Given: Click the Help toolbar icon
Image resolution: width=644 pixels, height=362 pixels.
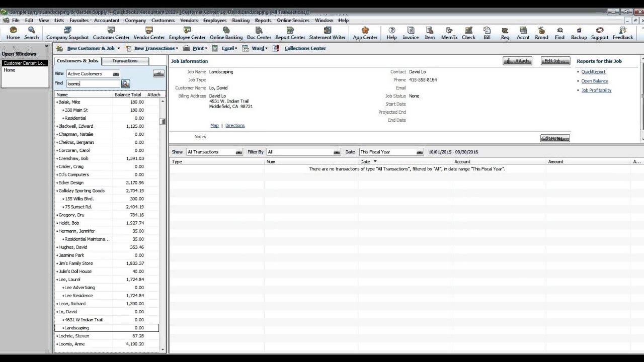Looking at the screenshot, I should click(x=392, y=33).
